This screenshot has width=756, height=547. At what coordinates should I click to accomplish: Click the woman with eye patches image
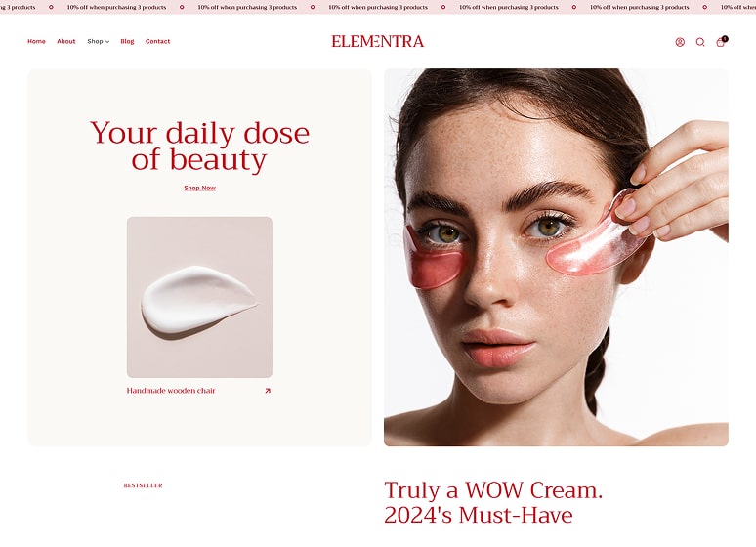[x=556, y=257]
